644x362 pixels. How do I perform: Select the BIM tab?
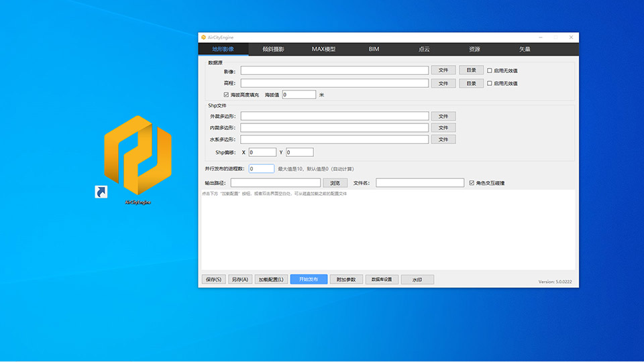point(374,49)
